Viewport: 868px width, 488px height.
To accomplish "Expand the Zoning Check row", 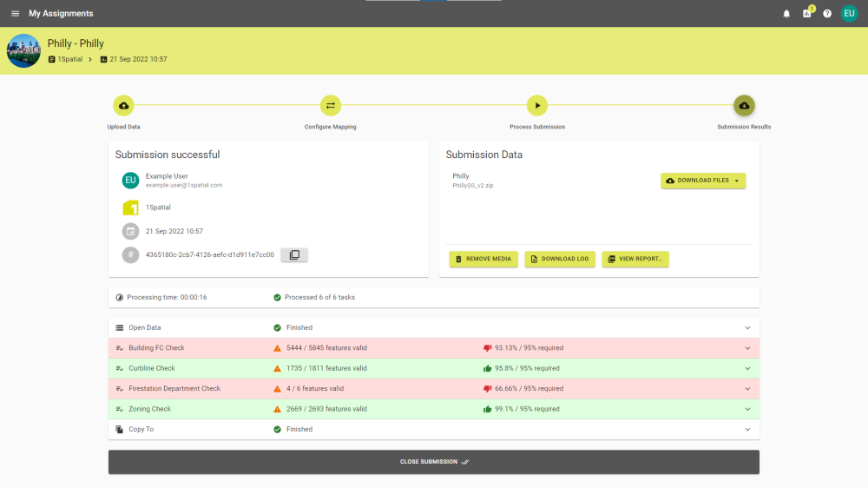I will click(x=746, y=409).
